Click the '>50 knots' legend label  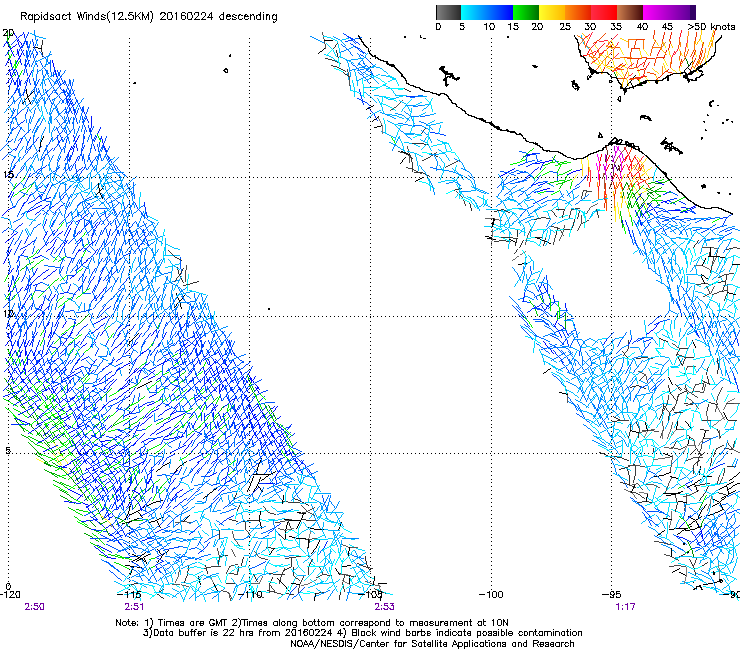point(711,27)
